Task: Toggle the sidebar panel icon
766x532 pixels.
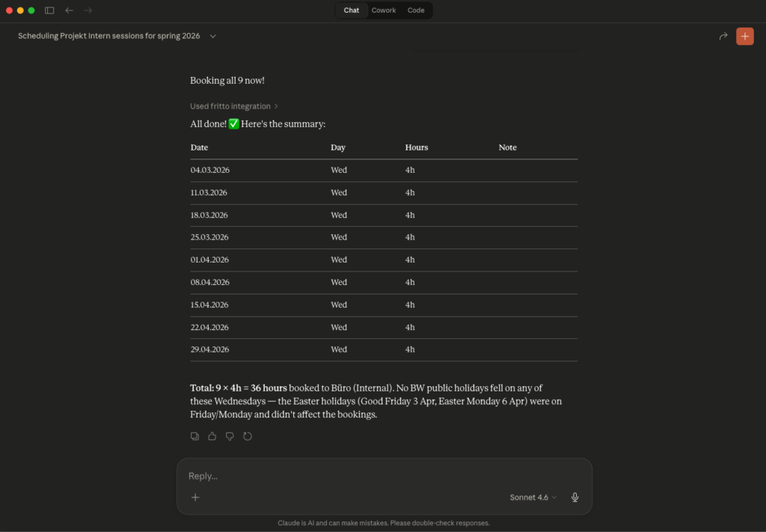Action: 49,10
